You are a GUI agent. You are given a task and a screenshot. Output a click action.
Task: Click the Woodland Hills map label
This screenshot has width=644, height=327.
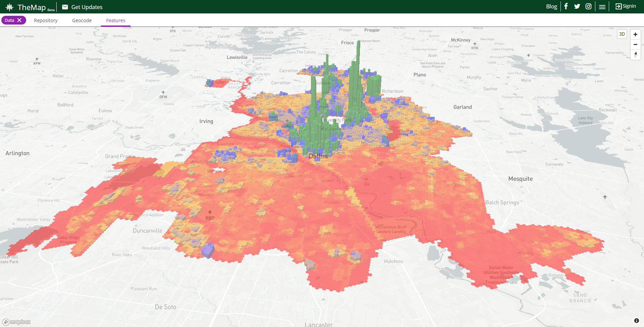tap(156, 248)
